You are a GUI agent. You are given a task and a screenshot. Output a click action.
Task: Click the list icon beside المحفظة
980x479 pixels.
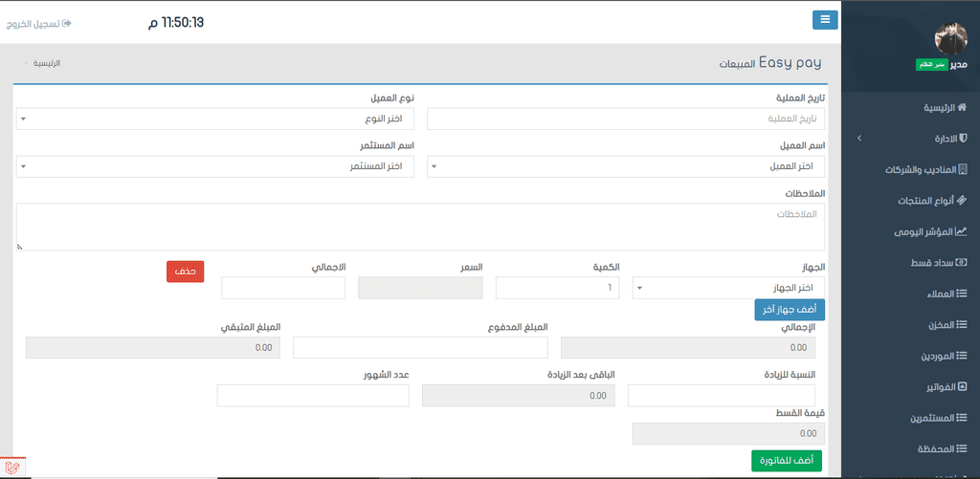point(963,449)
